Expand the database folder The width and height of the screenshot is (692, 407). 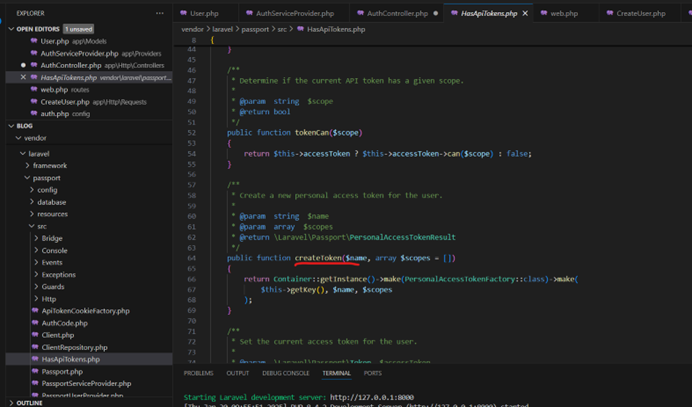click(32, 202)
